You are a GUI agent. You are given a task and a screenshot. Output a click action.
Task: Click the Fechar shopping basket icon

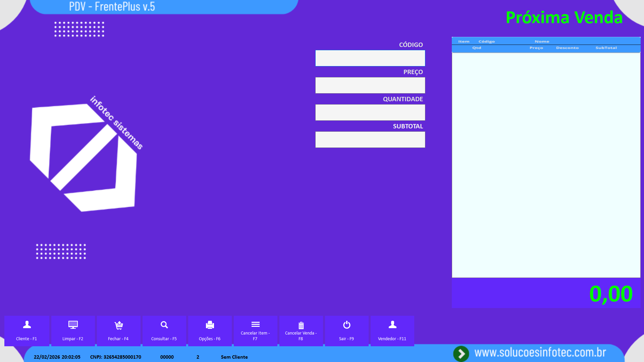tap(118, 325)
